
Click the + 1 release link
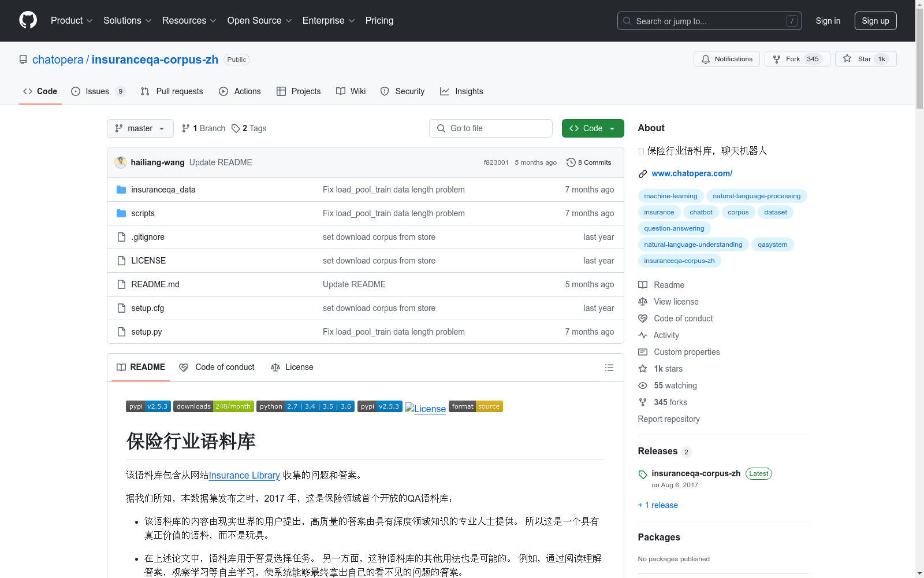point(658,505)
